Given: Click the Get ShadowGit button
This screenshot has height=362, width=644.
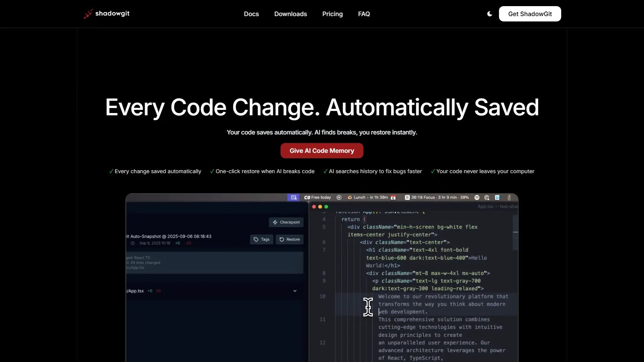Looking at the screenshot, I should (530, 14).
